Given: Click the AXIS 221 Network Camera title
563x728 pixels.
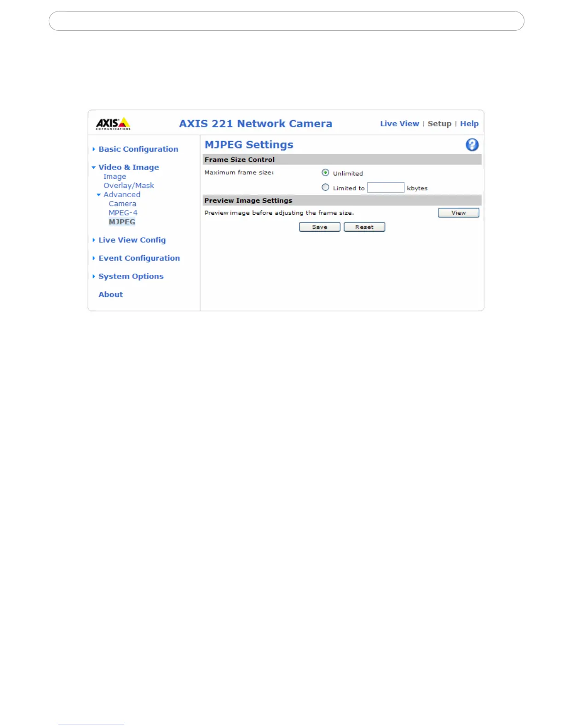Looking at the screenshot, I should coord(255,124).
